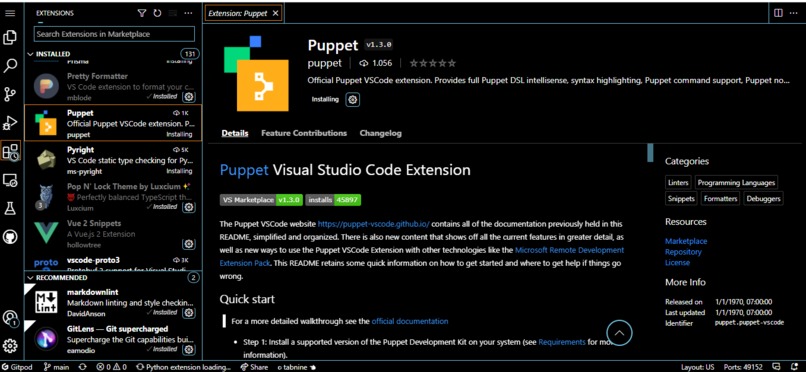Open the Explorer view
Viewport: 806px width, 372px height.
pos(10,38)
